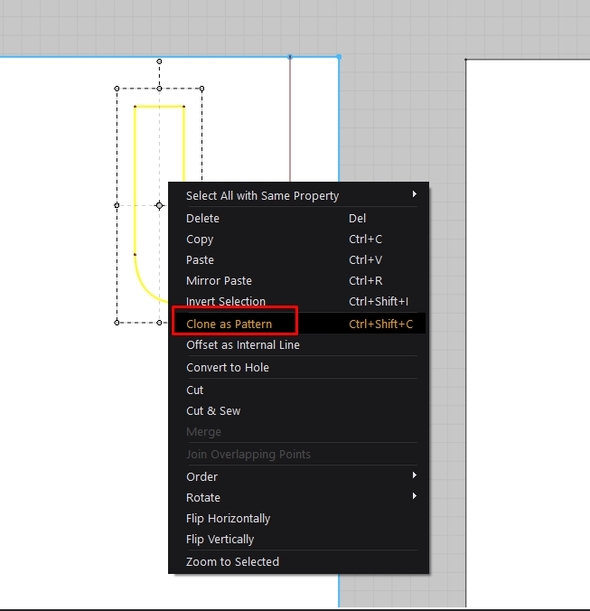
Task: Click the blue pattern corner point
Action: coord(339,57)
